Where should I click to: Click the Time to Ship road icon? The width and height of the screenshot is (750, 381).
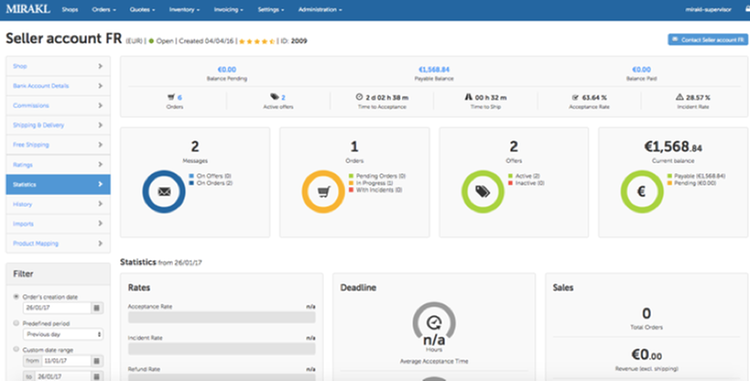click(468, 97)
